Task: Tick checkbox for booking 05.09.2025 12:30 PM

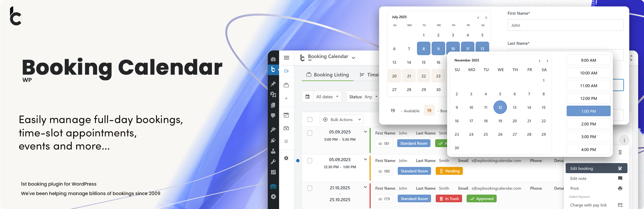Action: click(310, 161)
